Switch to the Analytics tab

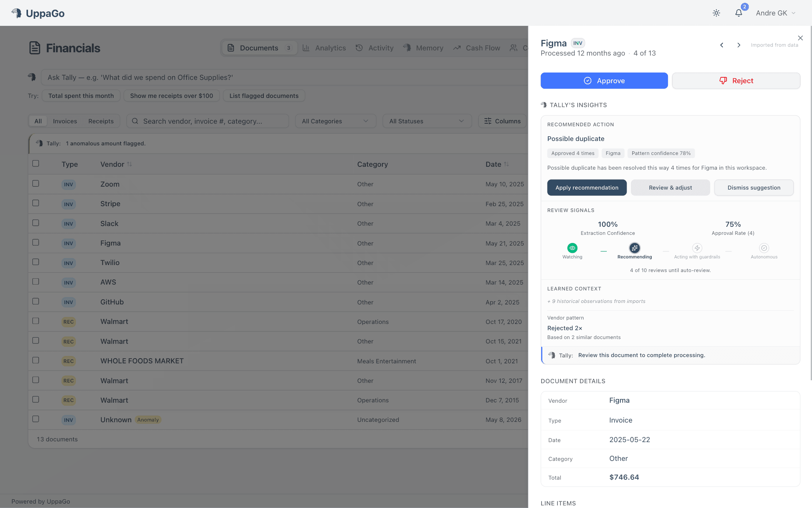[324, 48]
